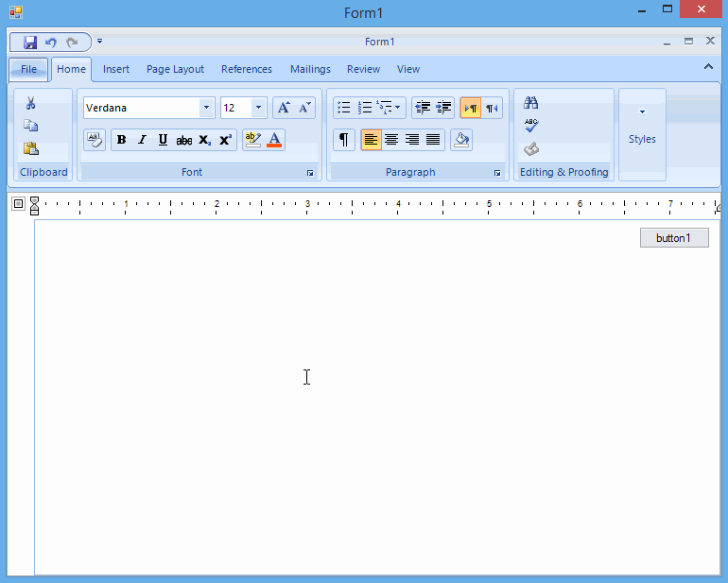The width and height of the screenshot is (728, 583).
Task: Select right-to-left text direction
Action: [x=492, y=108]
